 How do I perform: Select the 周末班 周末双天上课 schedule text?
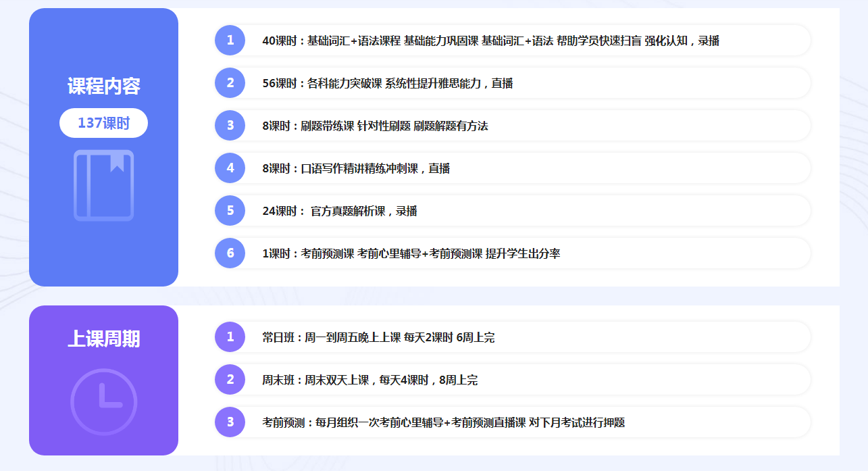[369, 380]
